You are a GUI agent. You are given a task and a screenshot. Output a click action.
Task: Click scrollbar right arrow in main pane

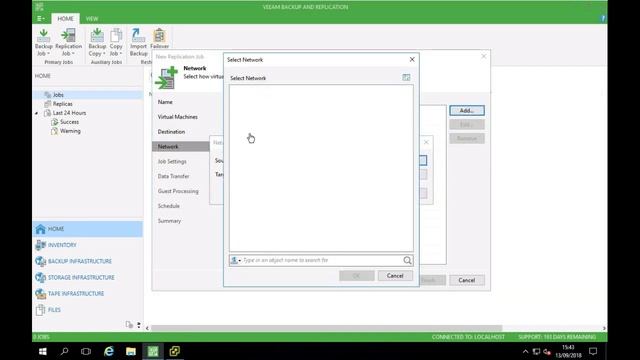coord(604,328)
